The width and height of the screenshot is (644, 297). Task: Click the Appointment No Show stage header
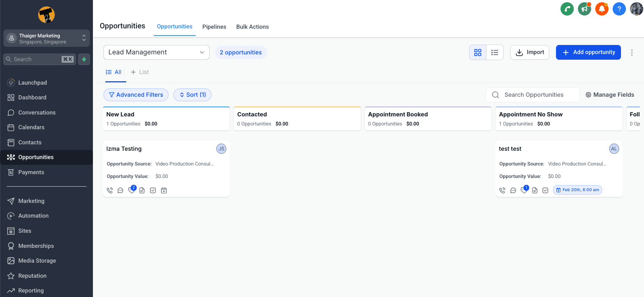[x=559, y=119]
